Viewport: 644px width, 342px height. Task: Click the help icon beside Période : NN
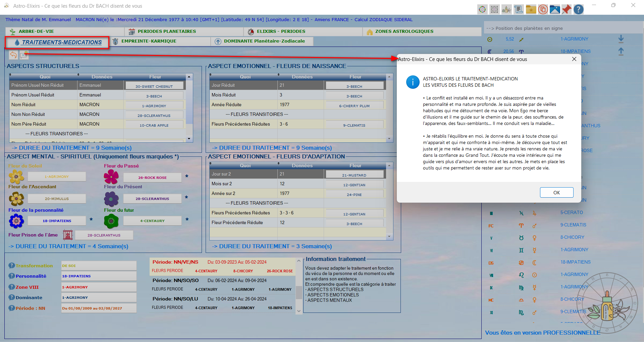12,308
